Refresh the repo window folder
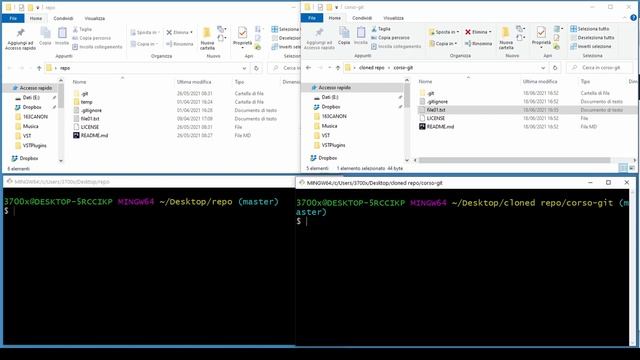This screenshot has width=640, height=360. pos(256,68)
